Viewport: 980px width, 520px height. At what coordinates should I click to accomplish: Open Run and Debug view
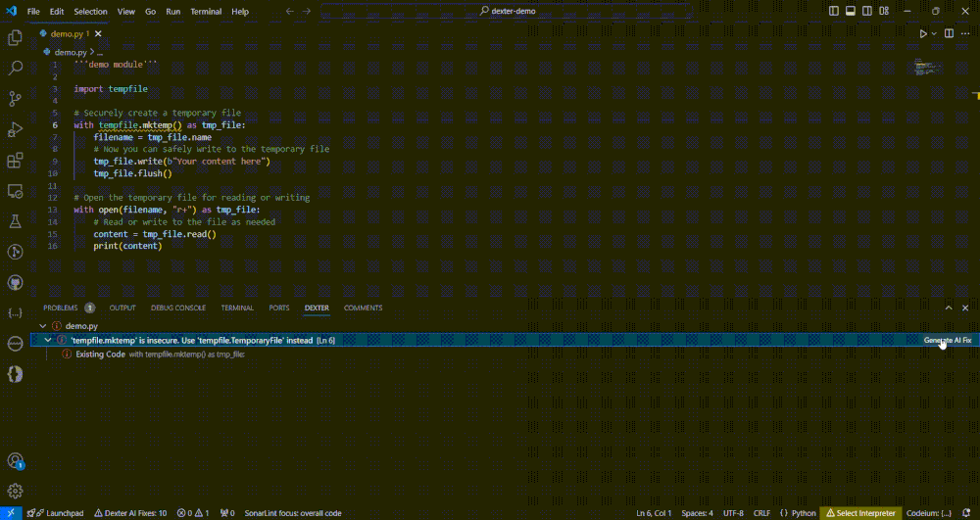point(15,129)
